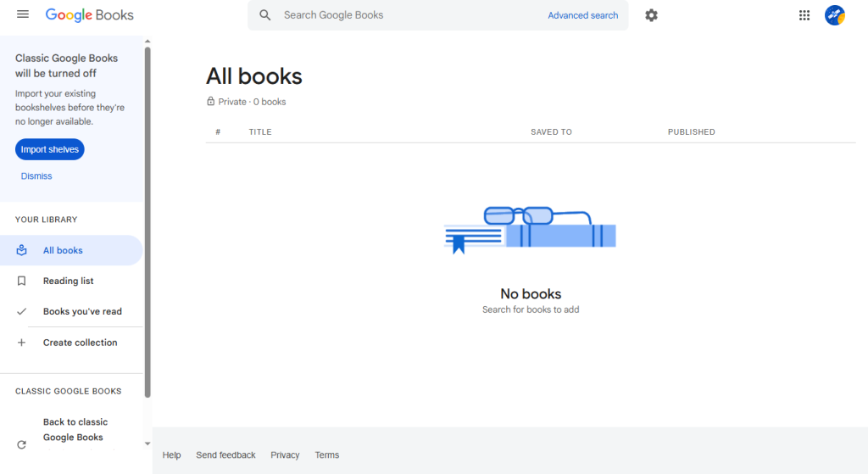The height and width of the screenshot is (474, 868).
Task: Click the SAVED TO column header
Action: tap(551, 131)
